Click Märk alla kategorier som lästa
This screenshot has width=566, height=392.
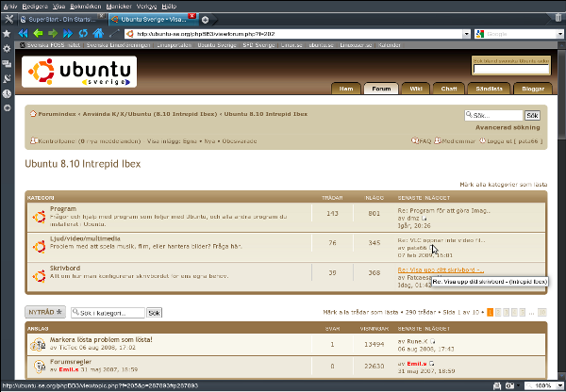504,185
